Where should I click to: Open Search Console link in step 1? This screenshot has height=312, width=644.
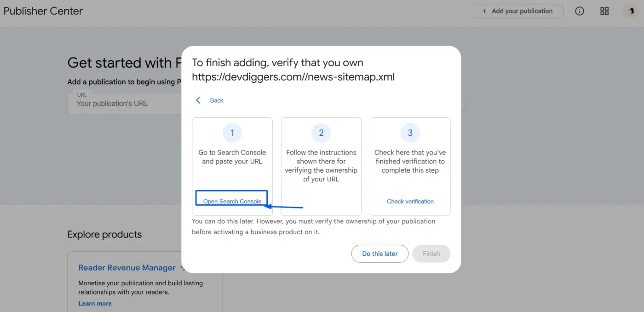(232, 202)
